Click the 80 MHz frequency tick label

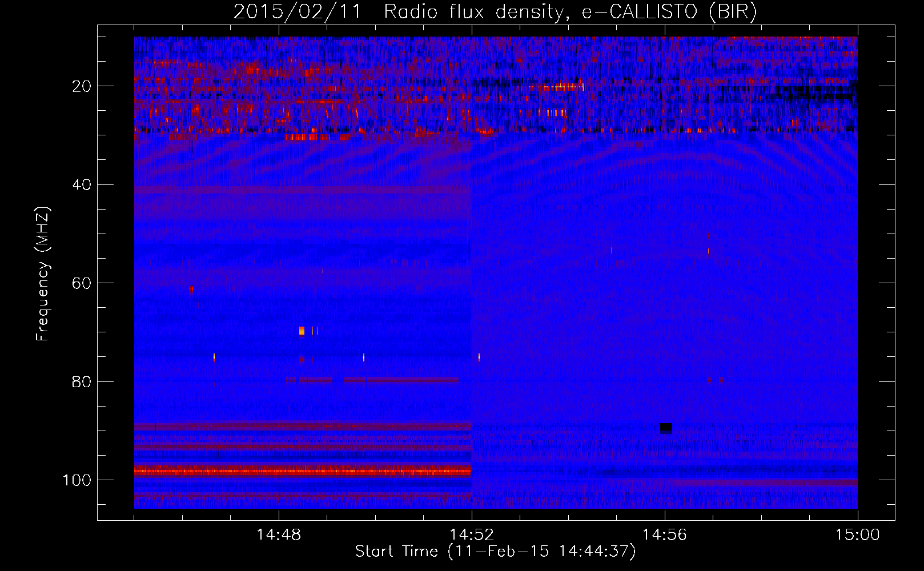click(82, 382)
